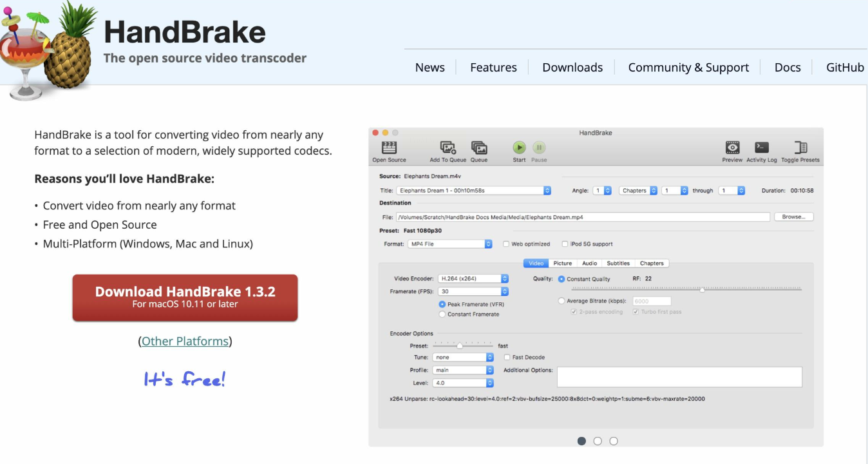Screen dimensions: 868x464
Task: Open the Chapters range type dropdown
Action: 638,191
